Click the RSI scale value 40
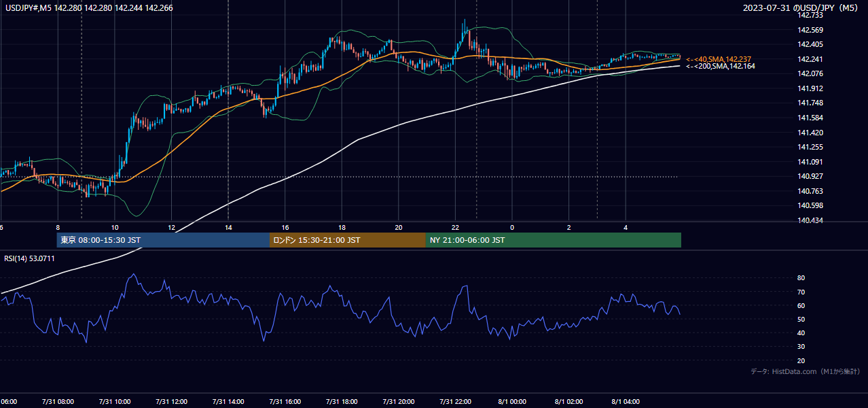Screen dimensions: 868x408 pyautogui.click(x=801, y=333)
